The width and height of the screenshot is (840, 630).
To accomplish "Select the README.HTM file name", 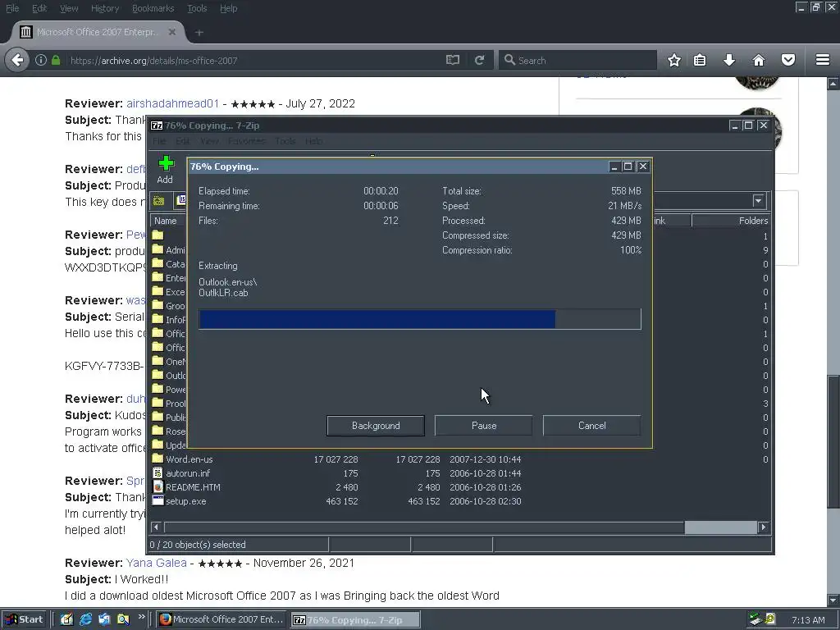I will pos(193,487).
